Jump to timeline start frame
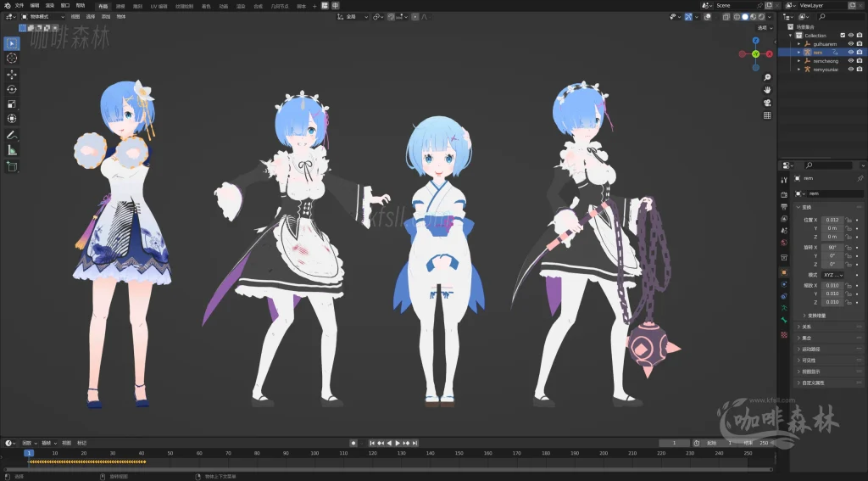The image size is (868, 481). coord(372,443)
